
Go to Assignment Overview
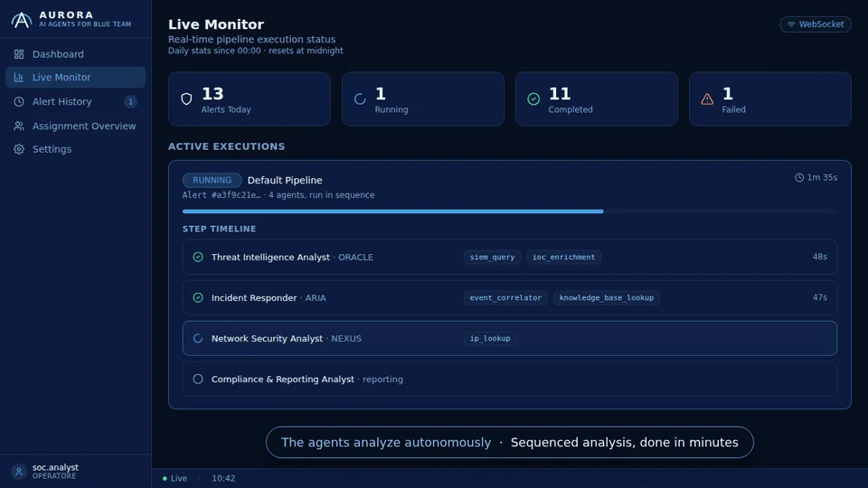(x=76, y=127)
